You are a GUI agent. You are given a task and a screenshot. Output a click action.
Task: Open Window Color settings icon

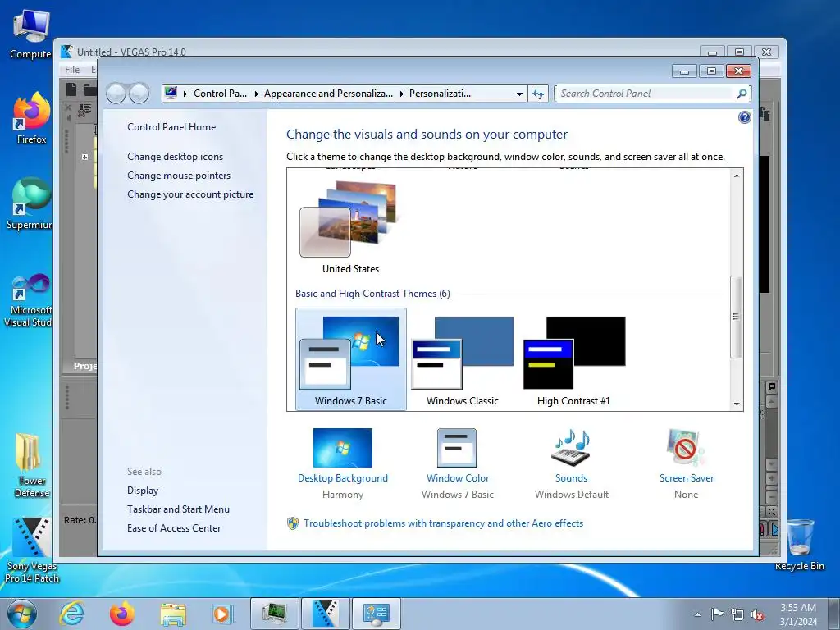coord(457,448)
